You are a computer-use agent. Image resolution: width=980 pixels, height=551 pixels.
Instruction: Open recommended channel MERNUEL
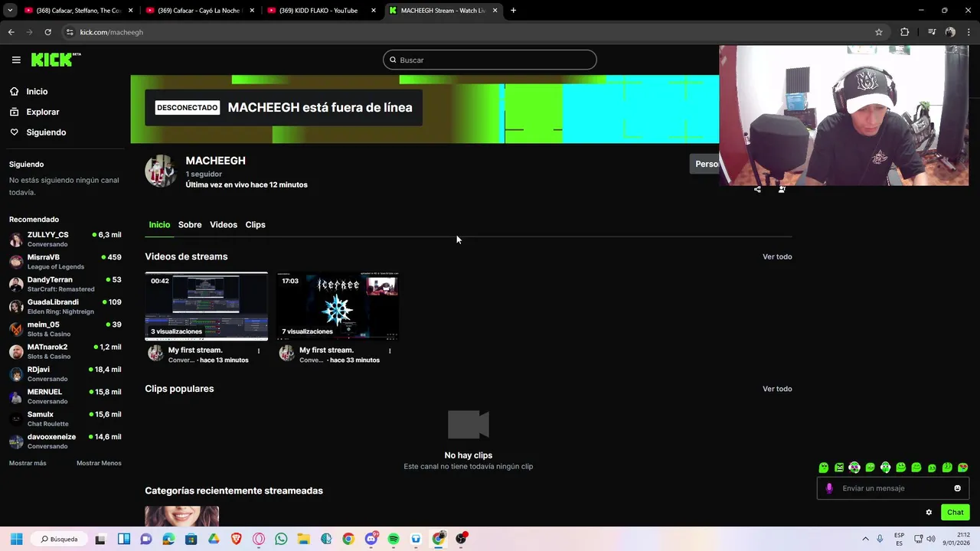(x=65, y=396)
